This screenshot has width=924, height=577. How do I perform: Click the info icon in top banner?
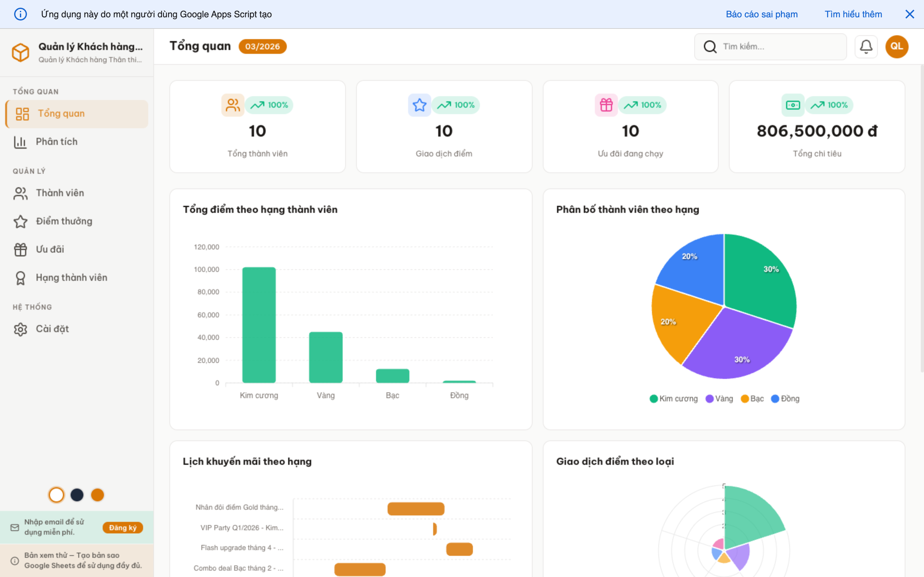click(x=20, y=14)
